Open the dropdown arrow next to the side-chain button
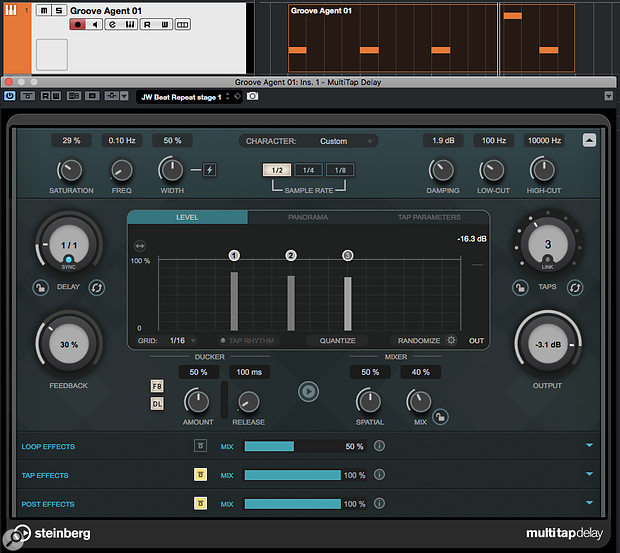620x553 pixels. pyautogui.click(x=124, y=96)
